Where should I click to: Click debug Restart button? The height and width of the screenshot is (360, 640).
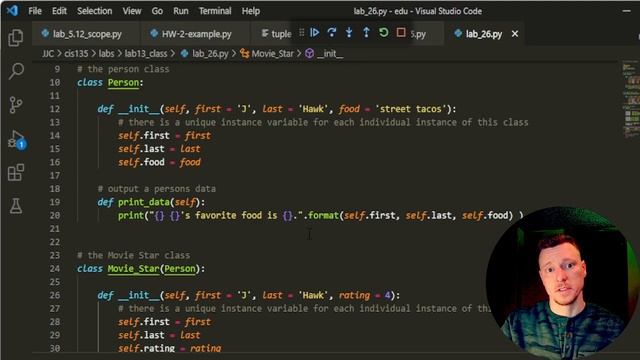[x=383, y=33]
